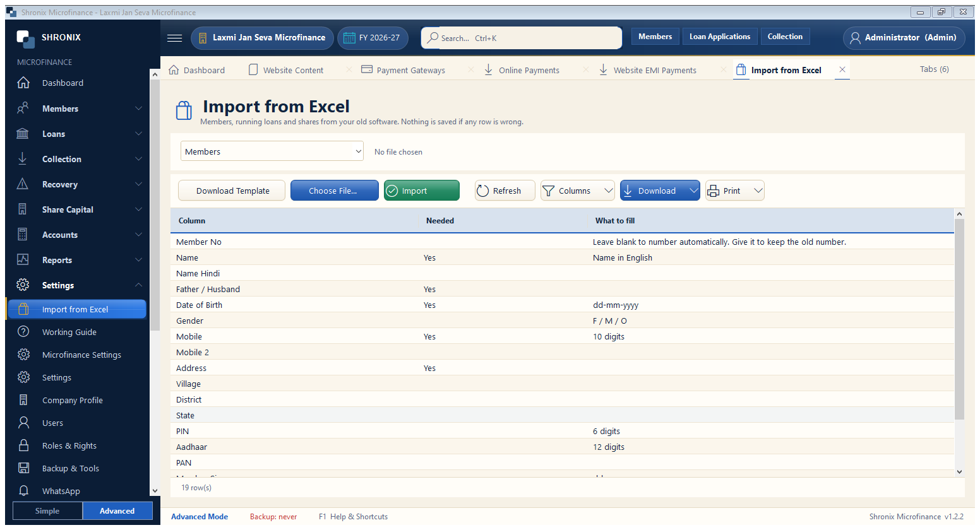Expand the Loans sidebar section

pyautogui.click(x=138, y=134)
